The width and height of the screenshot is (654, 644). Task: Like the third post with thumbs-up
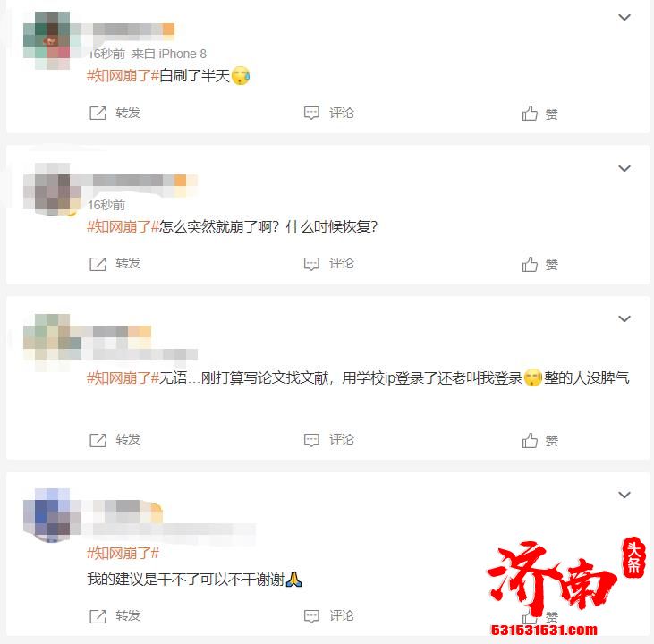coord(530,440)
